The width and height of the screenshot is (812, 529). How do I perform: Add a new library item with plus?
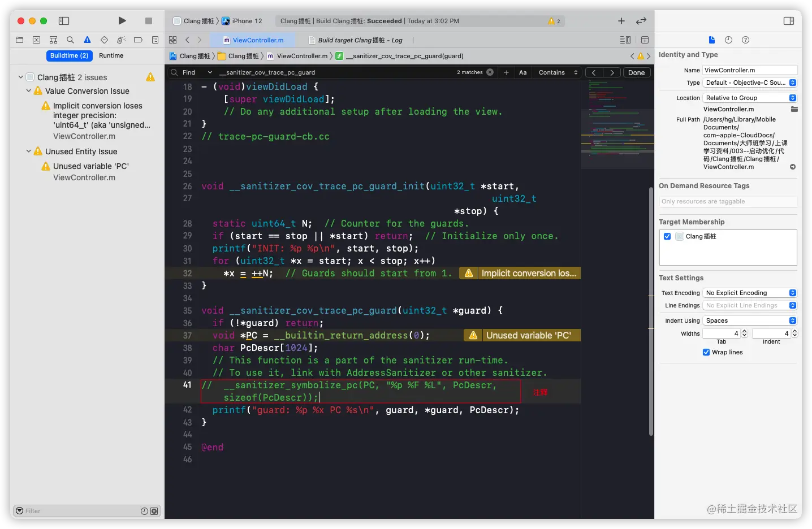[621, 21]
